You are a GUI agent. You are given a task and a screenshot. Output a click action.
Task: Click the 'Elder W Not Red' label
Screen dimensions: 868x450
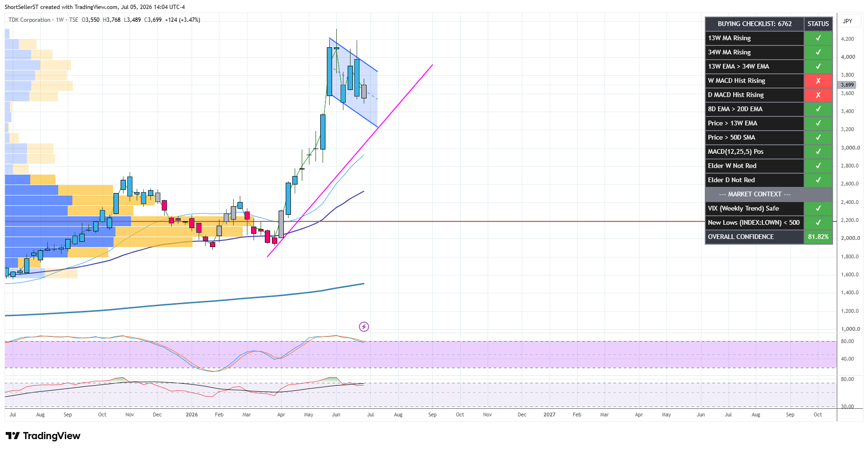point(732,166)
